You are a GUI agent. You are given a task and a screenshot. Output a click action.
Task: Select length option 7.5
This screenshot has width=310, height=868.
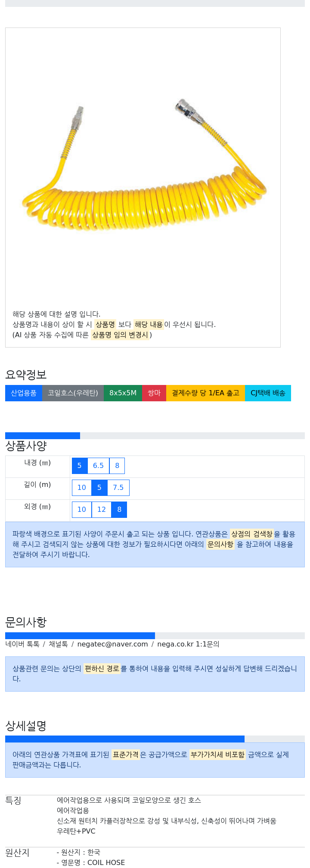point(118,488)
